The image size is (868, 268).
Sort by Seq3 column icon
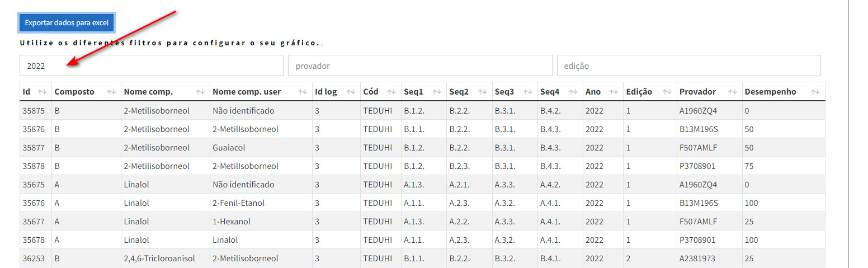(528, 92)
